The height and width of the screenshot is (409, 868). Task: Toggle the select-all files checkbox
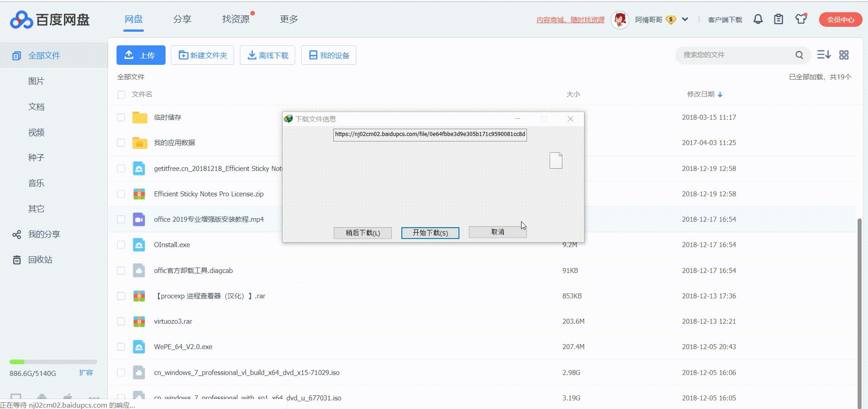click(x=121, y=95)
